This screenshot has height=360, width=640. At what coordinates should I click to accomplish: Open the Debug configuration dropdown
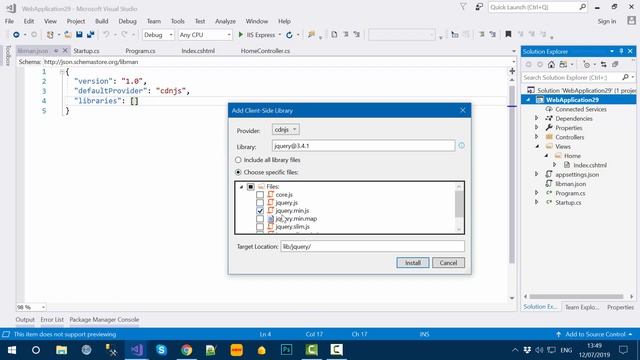click(x=158, y=35)
